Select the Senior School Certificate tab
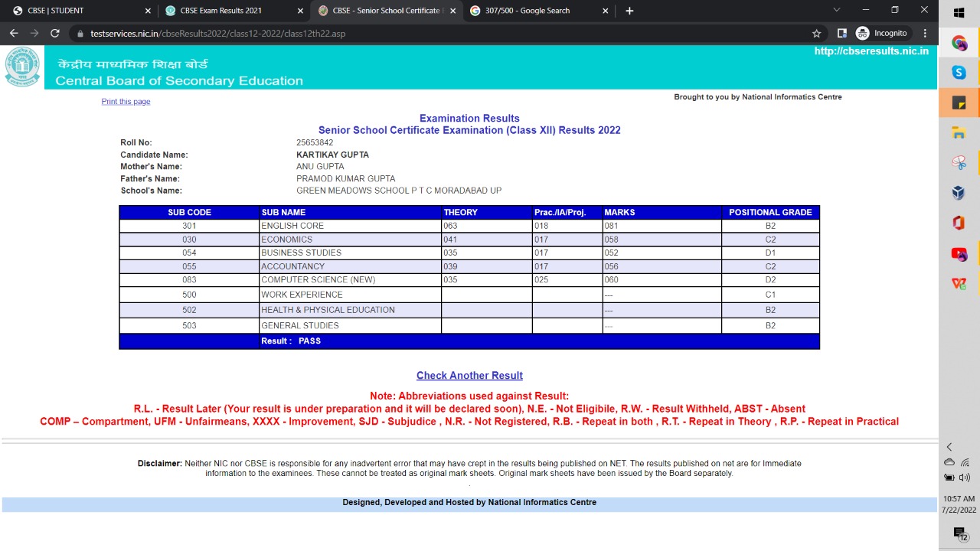980x551 pixels. pos(386,11)
